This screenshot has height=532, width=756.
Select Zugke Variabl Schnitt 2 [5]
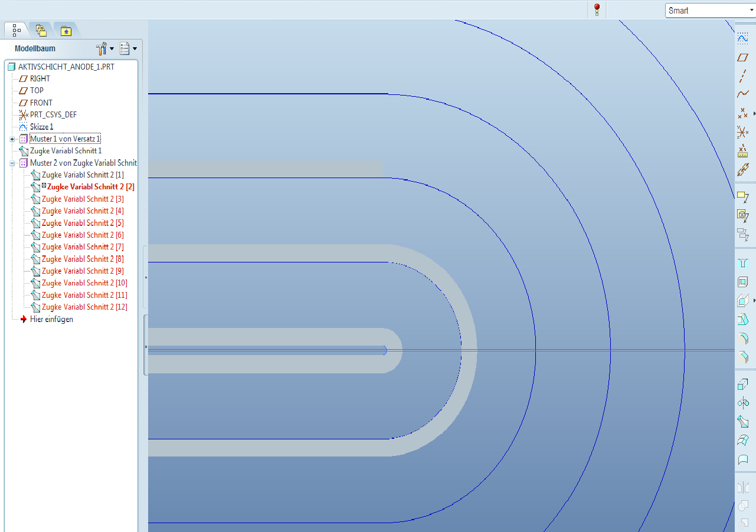click(x=83, y=223)
